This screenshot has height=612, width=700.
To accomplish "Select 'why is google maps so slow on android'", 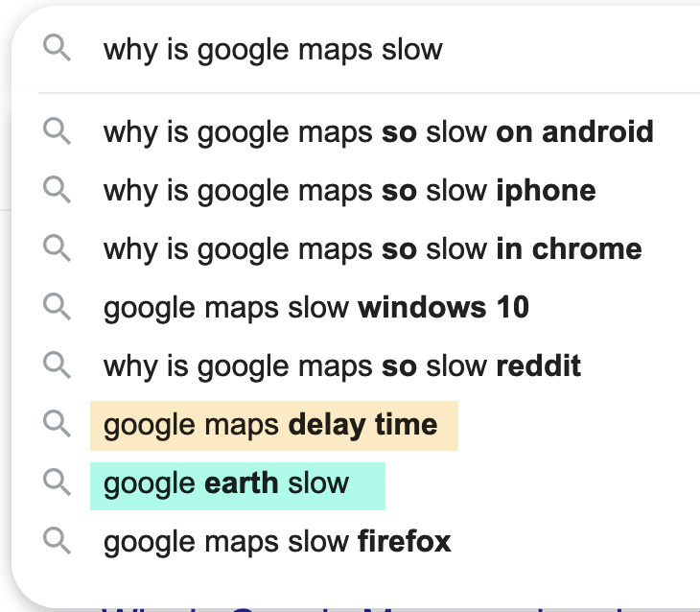I will point(378,131).
